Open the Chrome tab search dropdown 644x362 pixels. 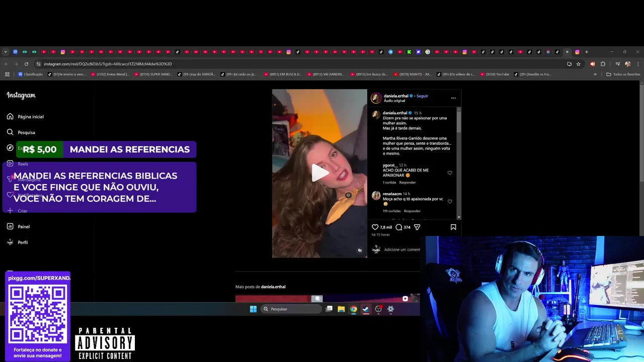6,52
